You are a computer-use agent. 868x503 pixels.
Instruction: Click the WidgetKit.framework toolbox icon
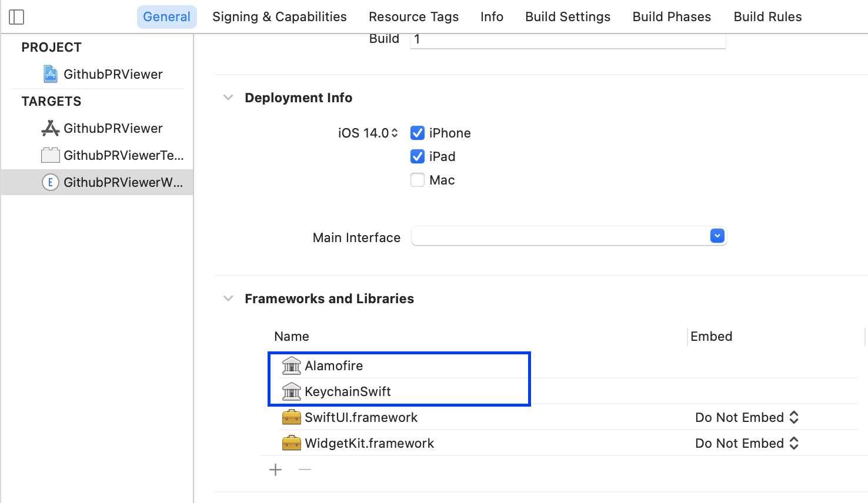(292, 443)
